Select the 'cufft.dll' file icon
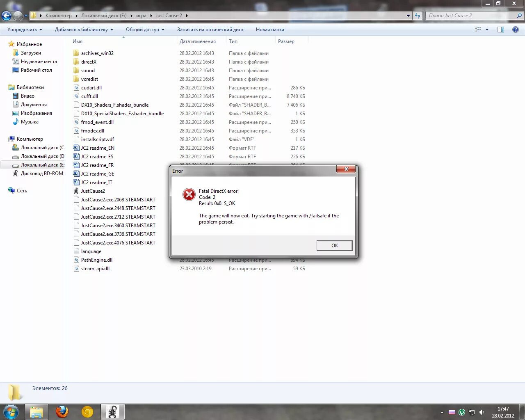This screenshot has height=420, width=525. coord(76,96)
